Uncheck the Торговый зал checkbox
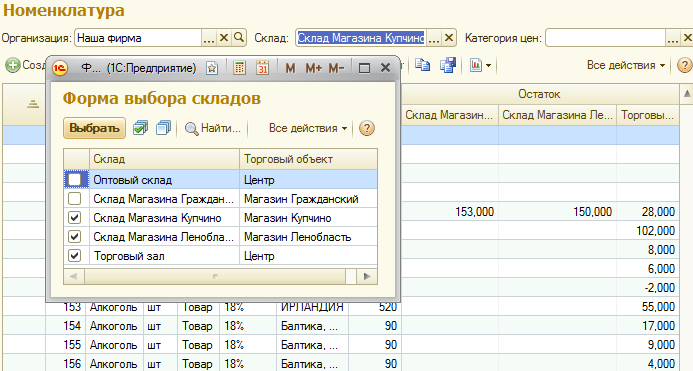The height and width of the screenshot is (371, 693). tap(75, 256)
